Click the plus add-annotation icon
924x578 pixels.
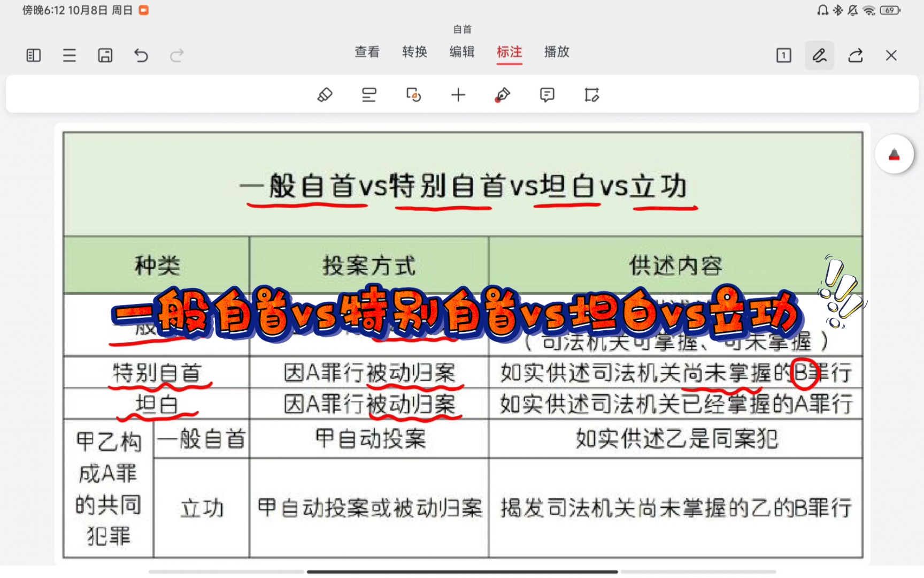[x=458, y=95]
